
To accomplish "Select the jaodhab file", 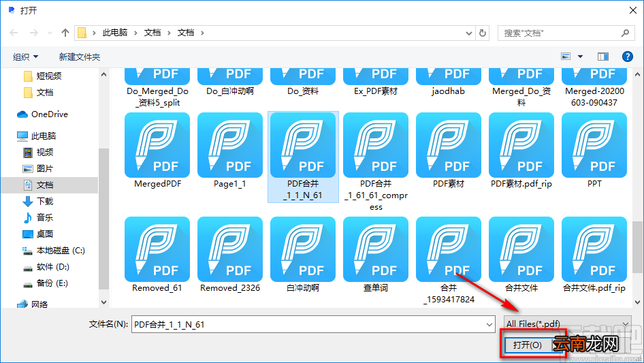I will (449, 77).
